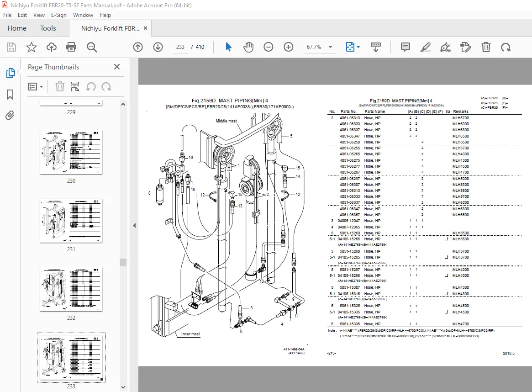Delete selected thumbnail page in panel
Image resolution: width=532 pixels, height=392 pixels.
[x=60, y=86]
